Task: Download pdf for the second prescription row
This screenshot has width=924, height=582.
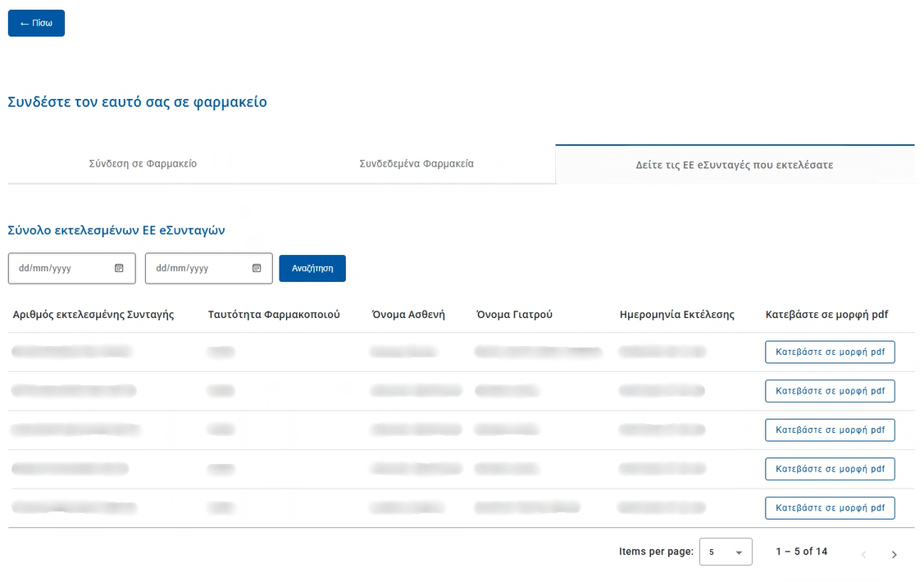Action: (830, 391)
